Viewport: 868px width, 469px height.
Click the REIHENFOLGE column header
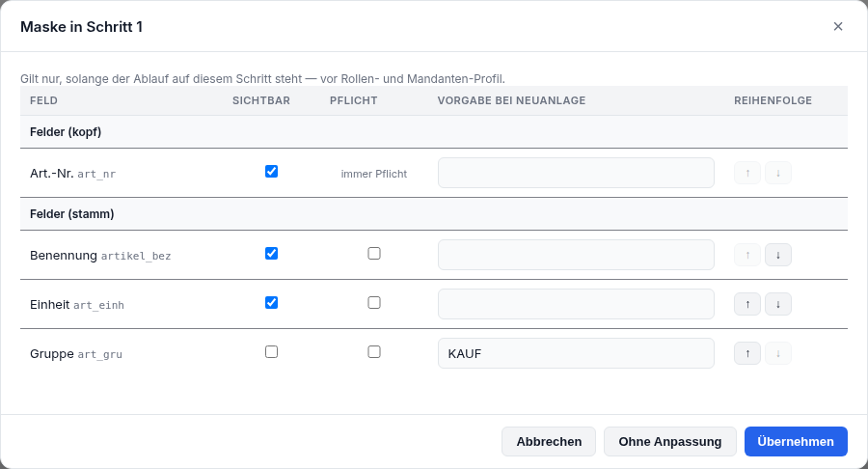tap(773, 100)
